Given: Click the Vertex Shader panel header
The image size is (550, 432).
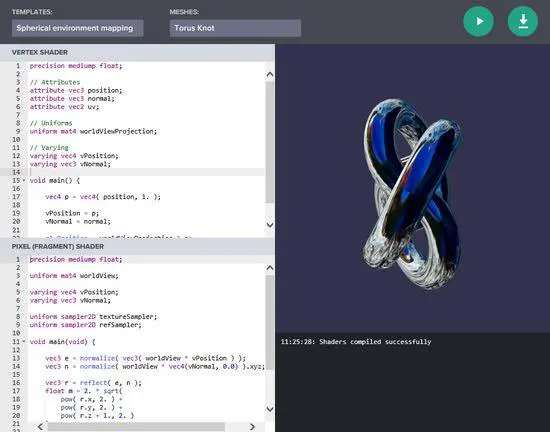Looking at the screenshot, I should click(137, 53).
